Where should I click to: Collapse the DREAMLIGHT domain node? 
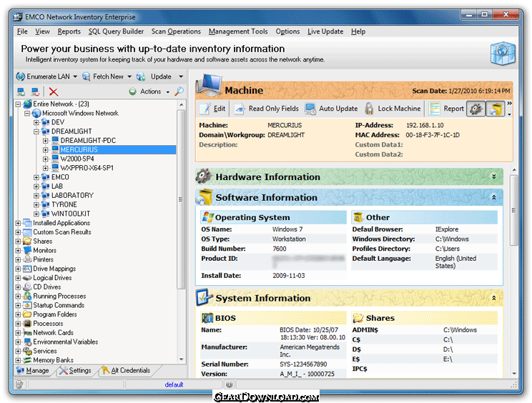click(36, 131)
